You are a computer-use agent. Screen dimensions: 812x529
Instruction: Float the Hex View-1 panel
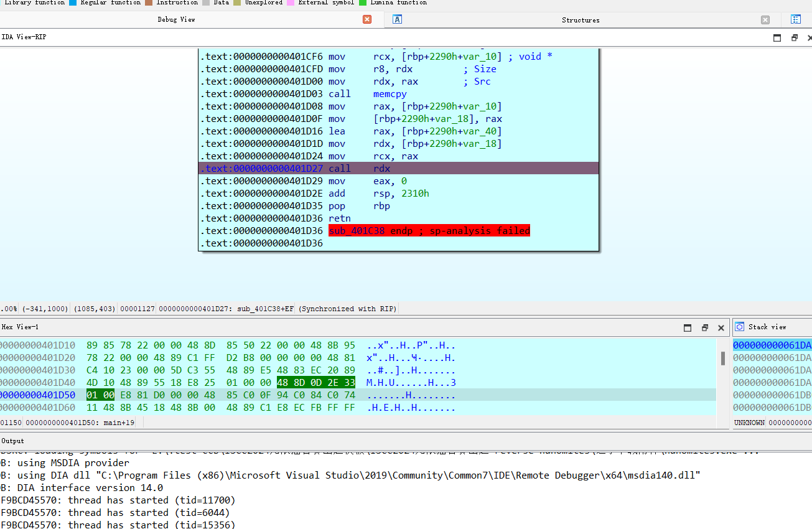pyautogui.click(x=705, y=328)
